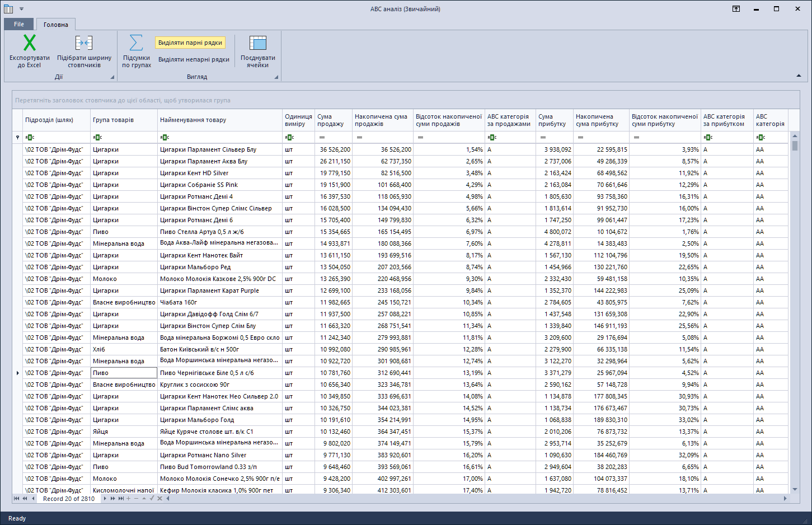Switch to the Головна tab
The width and height of the screenshot is (812, 525).
point(56,24)
